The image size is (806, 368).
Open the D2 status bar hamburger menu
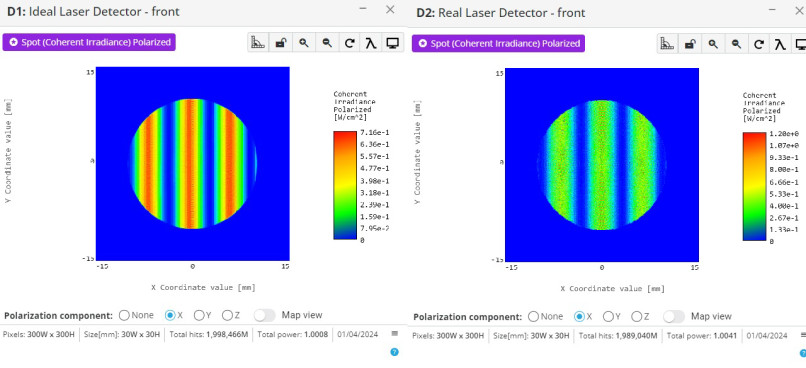pyautogui.click(x=803, y=335)
